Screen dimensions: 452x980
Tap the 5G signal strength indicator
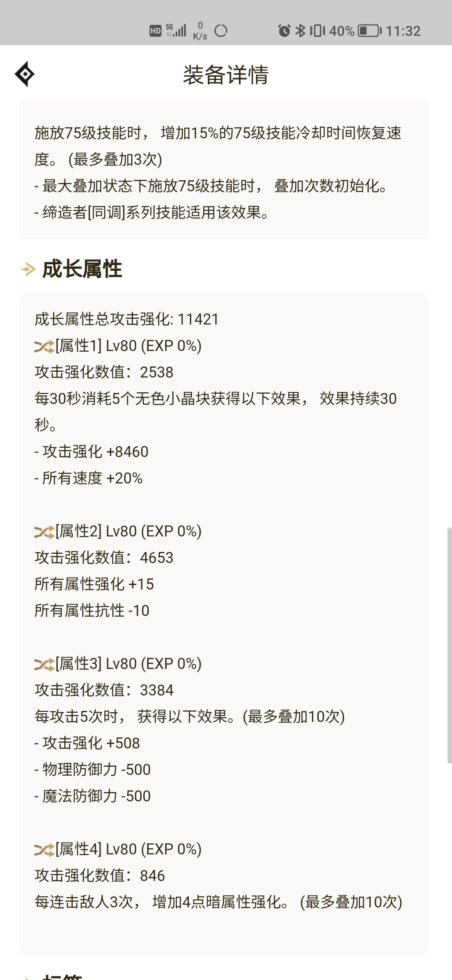176,30
